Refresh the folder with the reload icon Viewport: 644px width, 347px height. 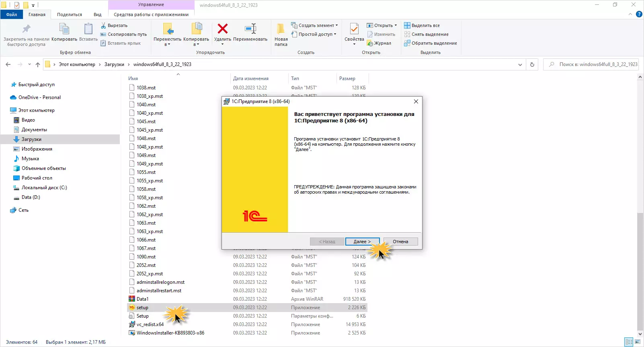click(532, 64)
